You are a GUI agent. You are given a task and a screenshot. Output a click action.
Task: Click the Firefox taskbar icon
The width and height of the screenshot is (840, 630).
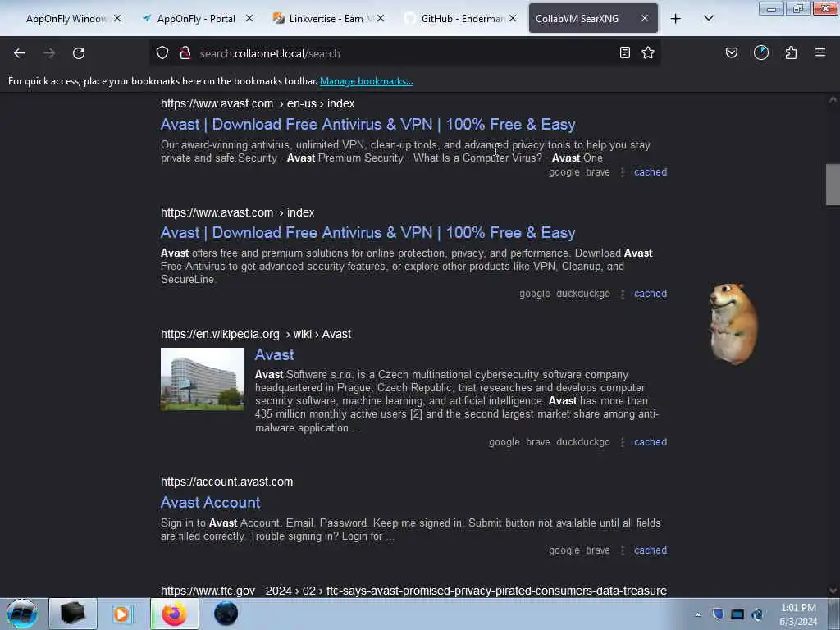(x=175, y=614)
